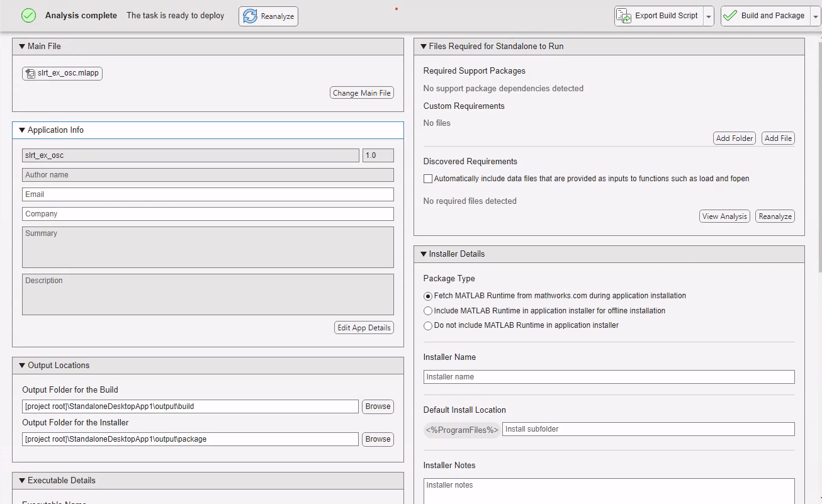Image resolution: width=822 pixels, height=504 pixels.
Task: Choose Do not include MATLAB Runtime
Action: click(x=428, y=325)
